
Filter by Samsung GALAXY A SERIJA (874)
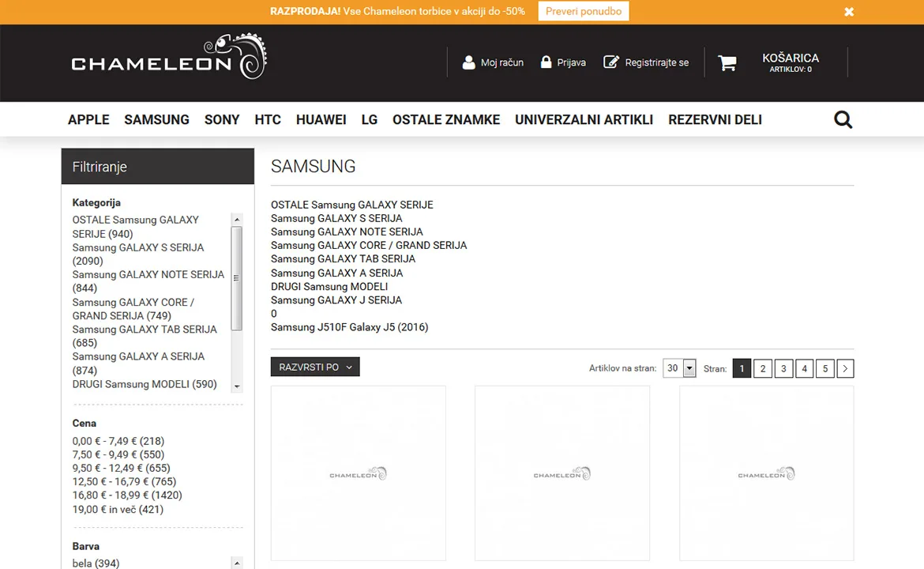pos(138,364)
